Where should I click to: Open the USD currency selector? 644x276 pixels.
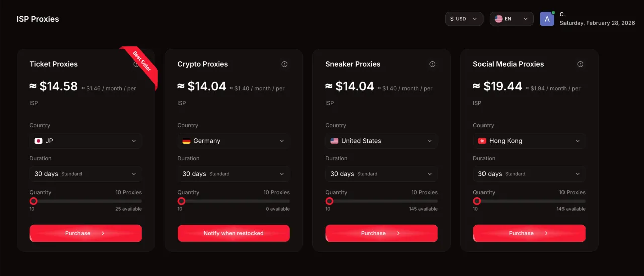tap(464, 19)
